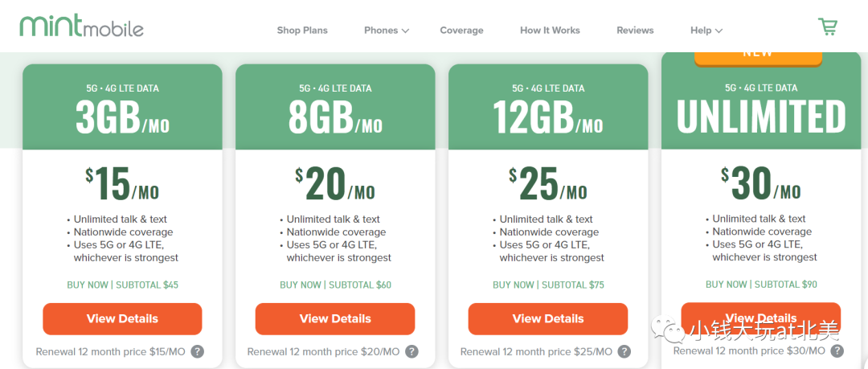Open the Shop Plans menu item
This screenshot has height=369, width=868.
[x=302, y=31]
